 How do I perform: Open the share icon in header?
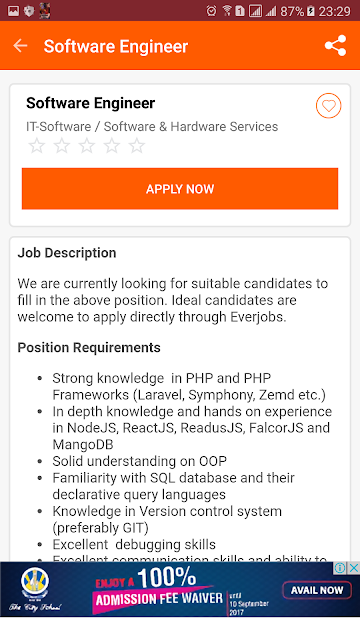coord(336,45)
